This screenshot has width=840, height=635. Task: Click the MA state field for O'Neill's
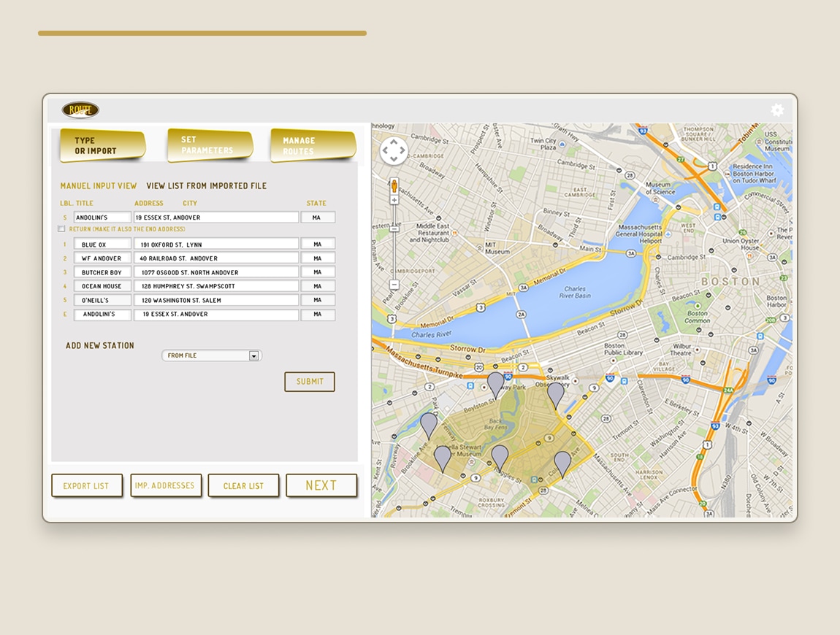[318, 300]
